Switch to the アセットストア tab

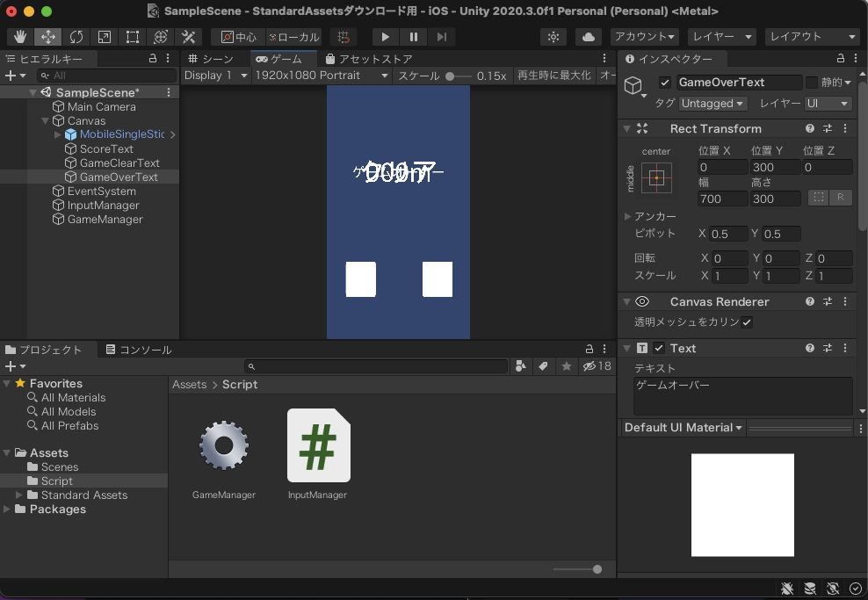coord(369,59)
